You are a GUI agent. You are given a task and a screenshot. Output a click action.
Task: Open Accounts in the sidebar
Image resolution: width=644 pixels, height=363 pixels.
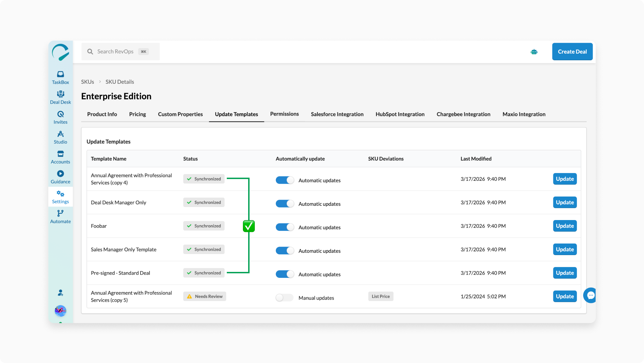pos(60,157)
